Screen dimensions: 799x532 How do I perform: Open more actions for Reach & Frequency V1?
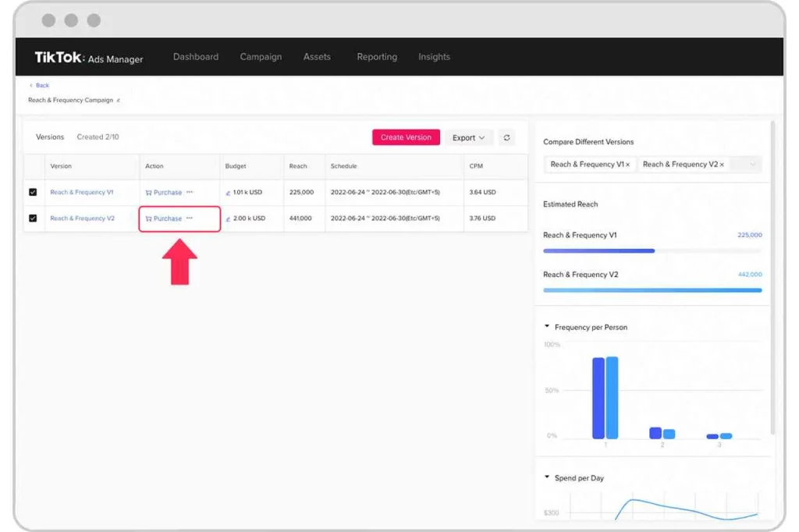190,192
